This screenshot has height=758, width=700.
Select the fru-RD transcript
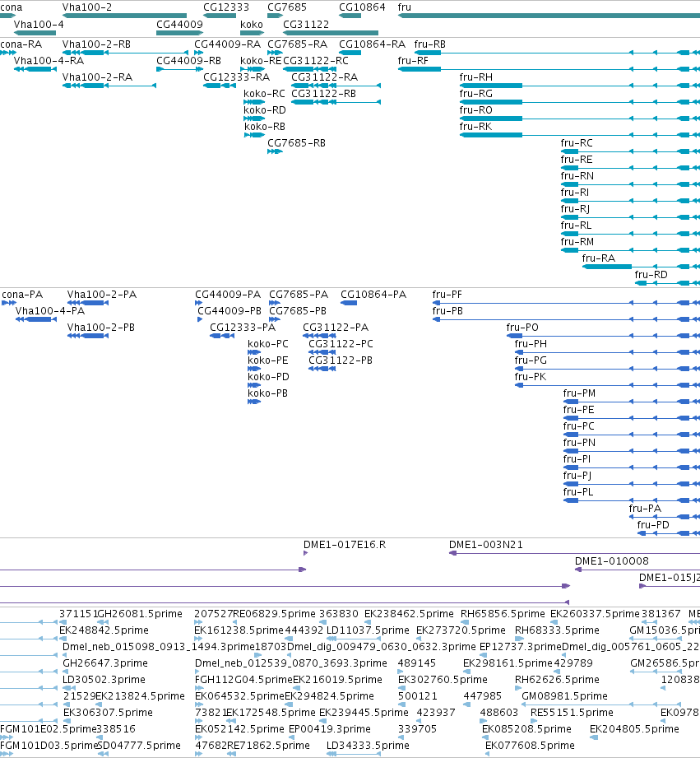[x=667, y=283]
